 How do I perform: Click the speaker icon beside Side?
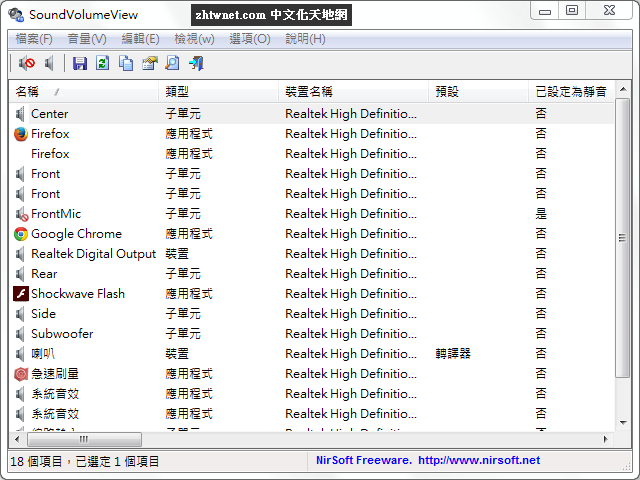[20, 314]
